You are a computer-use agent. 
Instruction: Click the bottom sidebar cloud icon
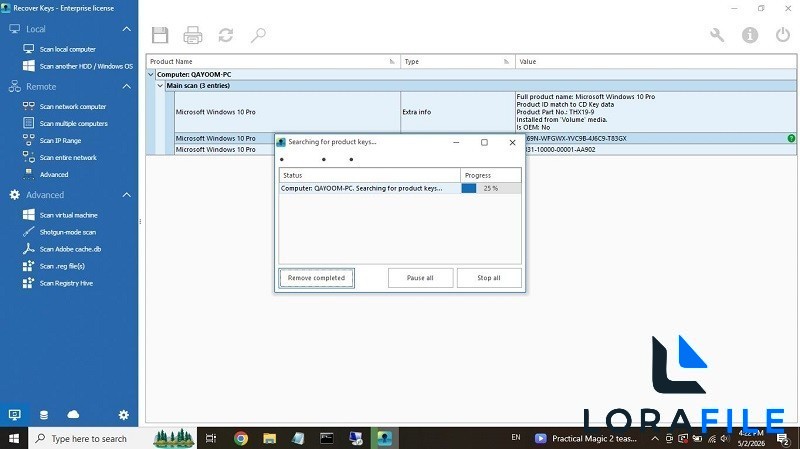(x=73, y=414)
